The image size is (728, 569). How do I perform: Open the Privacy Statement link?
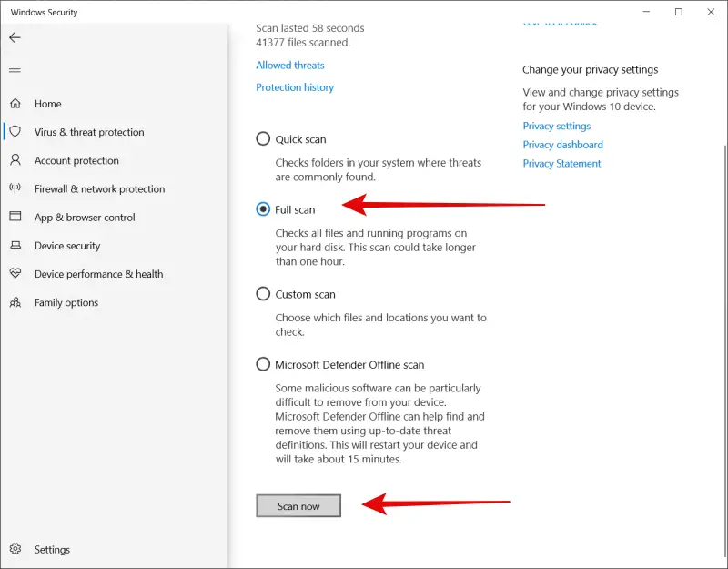[561, 164]
